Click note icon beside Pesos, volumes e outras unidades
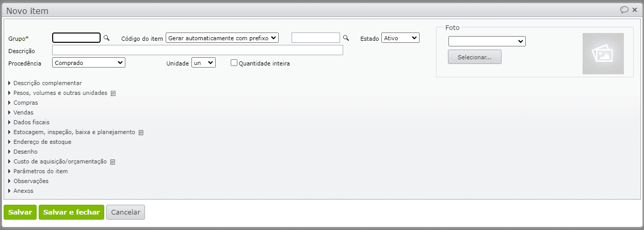This screenshot has height=230, width=644. [x=113, y=93]
